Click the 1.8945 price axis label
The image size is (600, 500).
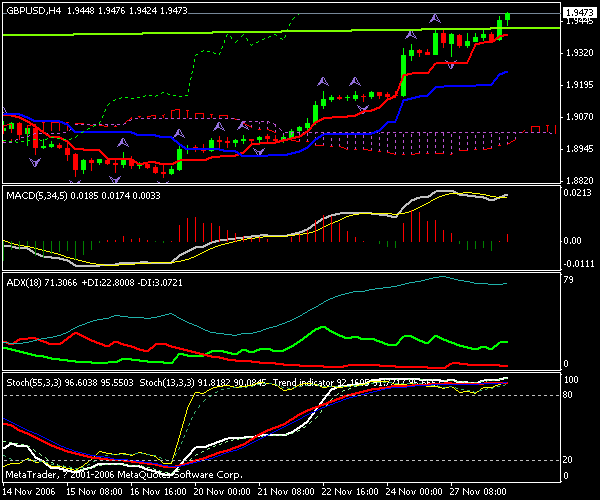coord(579,149)
